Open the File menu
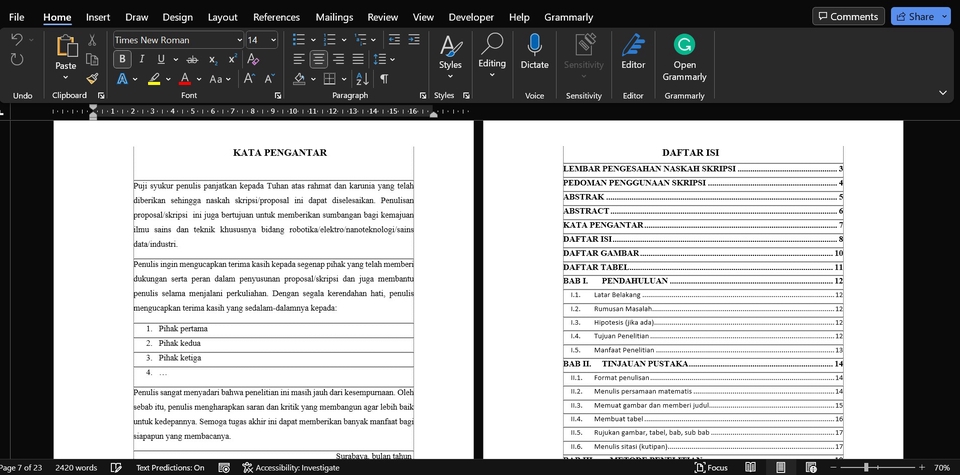The height and width of the screenshot is (475, 960). 17,17
